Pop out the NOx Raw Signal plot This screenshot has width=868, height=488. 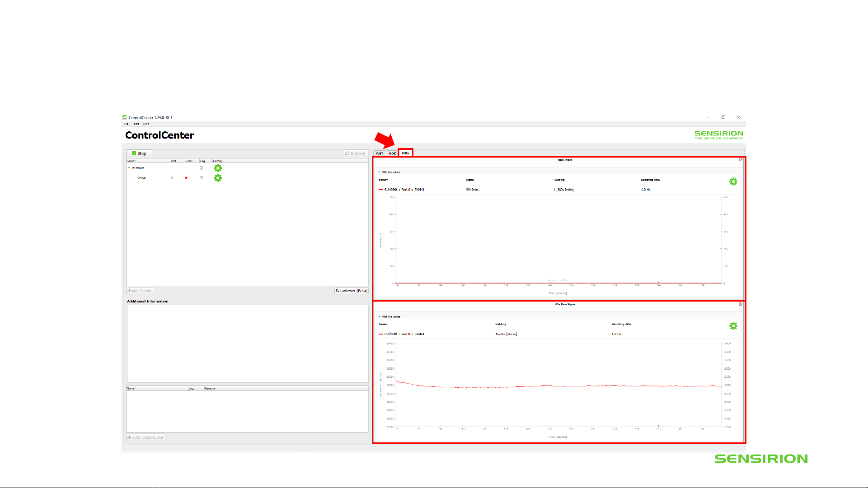coord(741,304)
